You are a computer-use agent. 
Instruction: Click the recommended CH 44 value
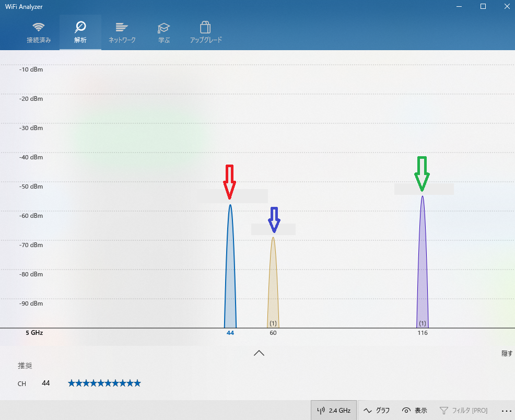(45, 383)
